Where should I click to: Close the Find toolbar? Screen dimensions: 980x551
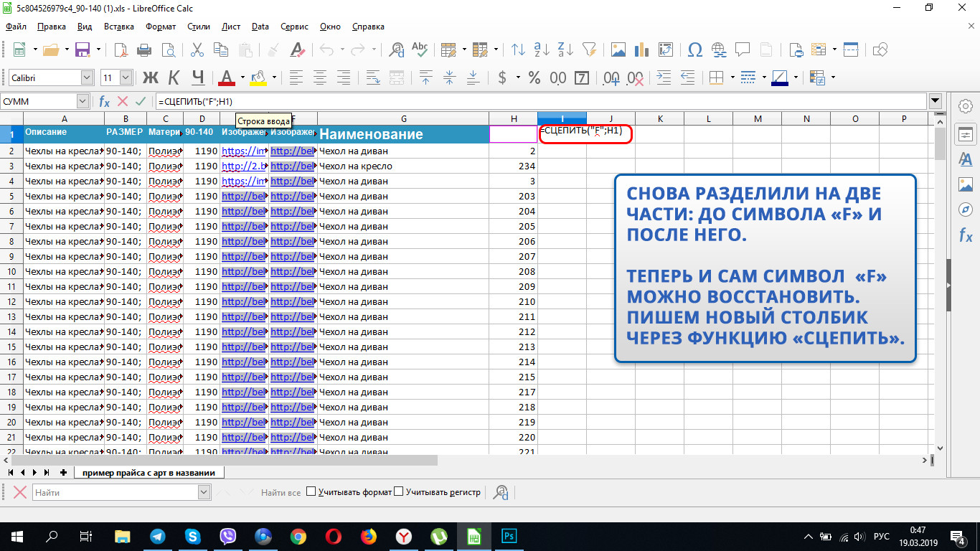pos(20,492)
